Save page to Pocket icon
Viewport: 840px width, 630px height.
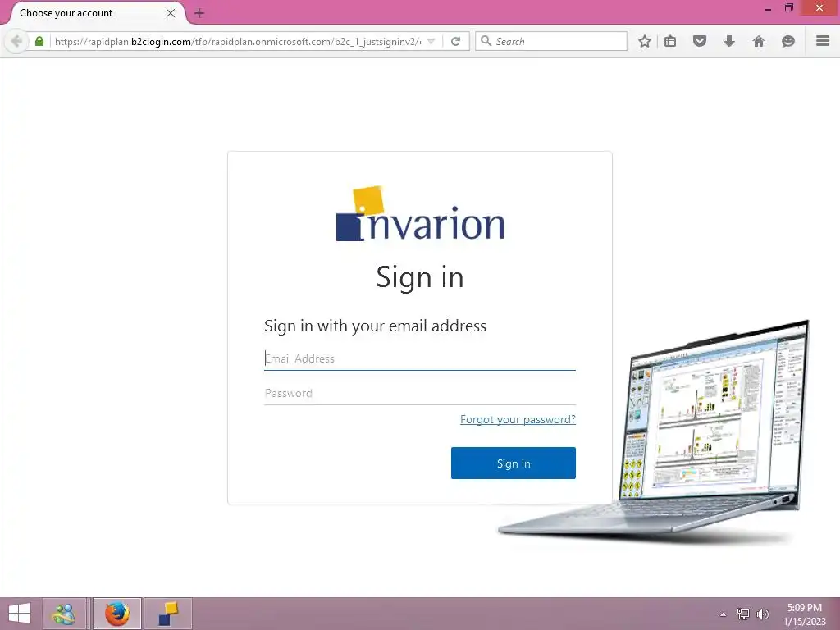tap(699, 41)
